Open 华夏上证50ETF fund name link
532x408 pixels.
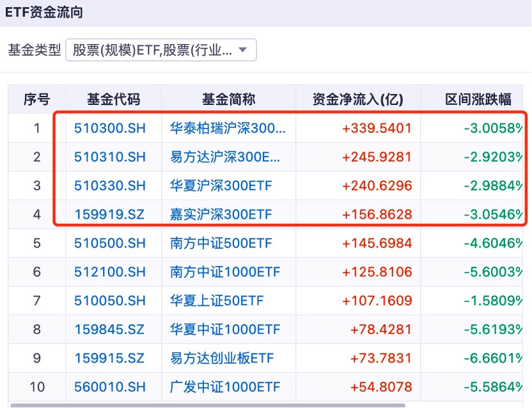217,301
